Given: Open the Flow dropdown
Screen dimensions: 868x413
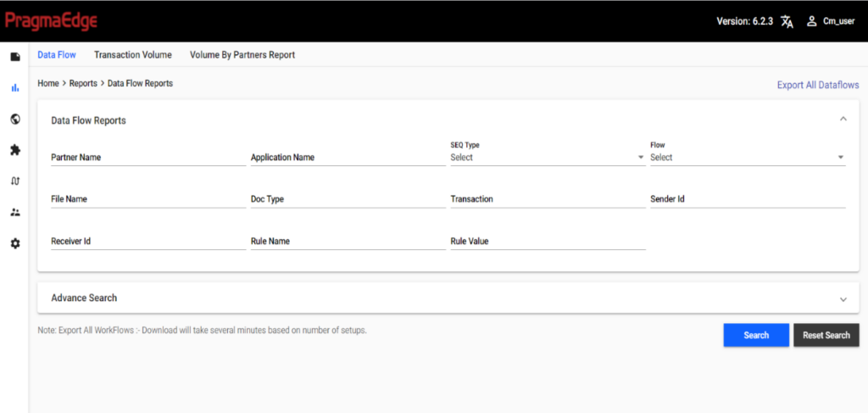Looking at the screenshot, I should (x=748, y=157).
